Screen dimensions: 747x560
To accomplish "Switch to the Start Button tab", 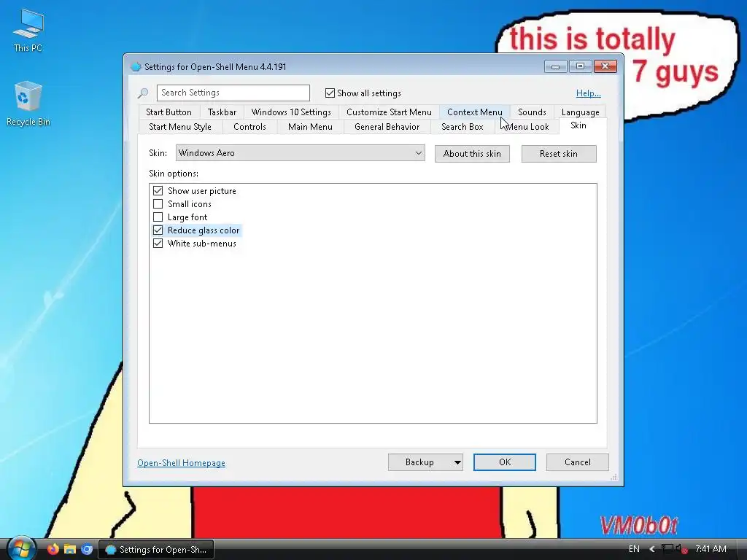I will [169, 112].
